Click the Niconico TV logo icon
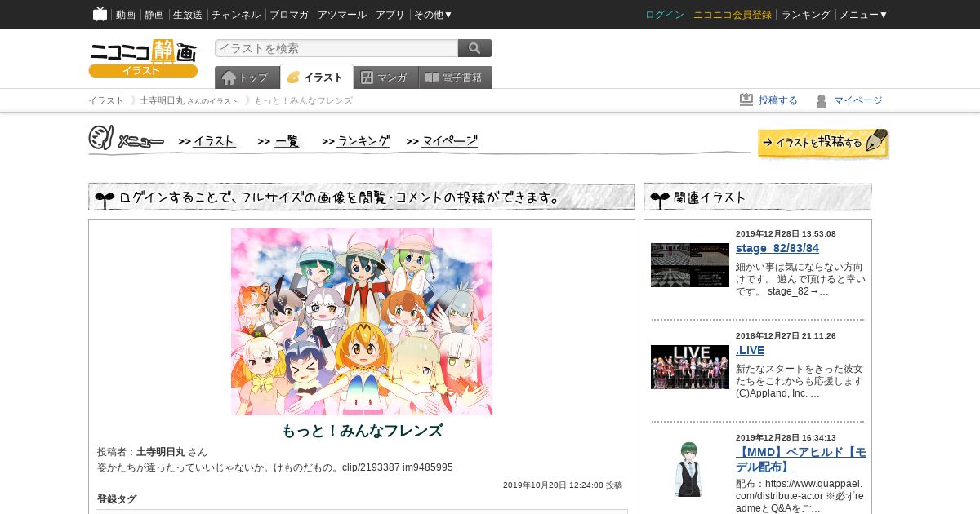This screenshot has height=514, width=980. pyautogui.click(x=100, y=14)
